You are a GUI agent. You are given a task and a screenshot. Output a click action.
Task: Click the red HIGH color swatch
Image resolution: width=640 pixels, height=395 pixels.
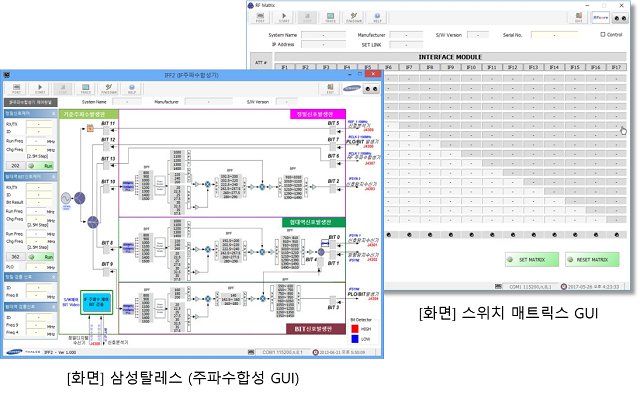click(355, 328)
